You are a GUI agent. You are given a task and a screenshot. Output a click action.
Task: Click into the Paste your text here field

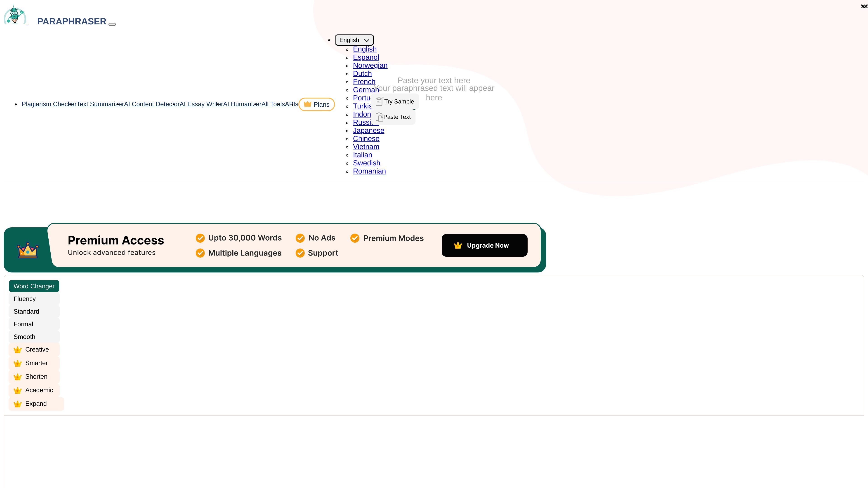(434, 80)
